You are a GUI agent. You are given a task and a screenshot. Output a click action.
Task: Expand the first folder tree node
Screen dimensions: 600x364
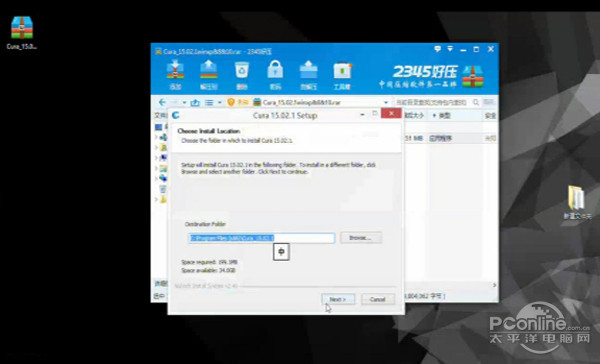[x=156, y=137]
